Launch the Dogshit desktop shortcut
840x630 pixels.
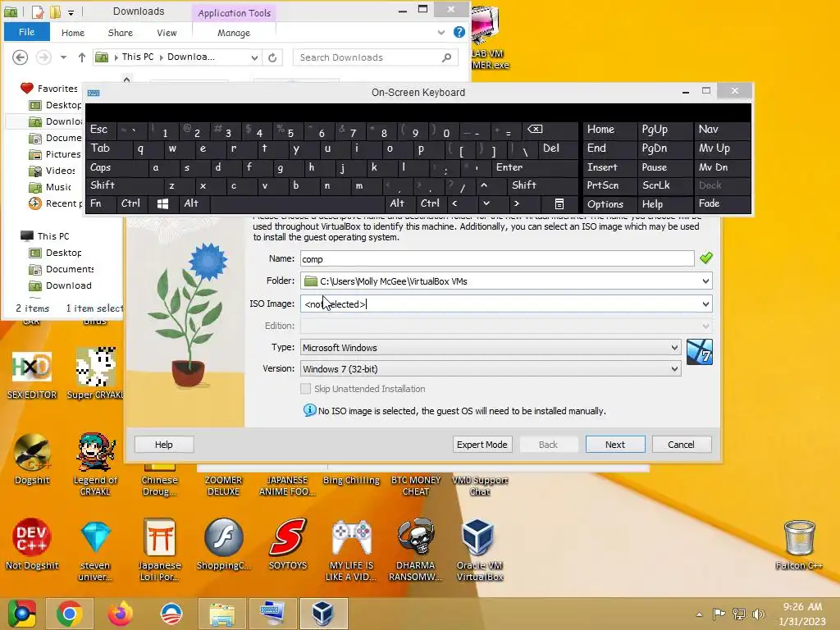(32, 453)
